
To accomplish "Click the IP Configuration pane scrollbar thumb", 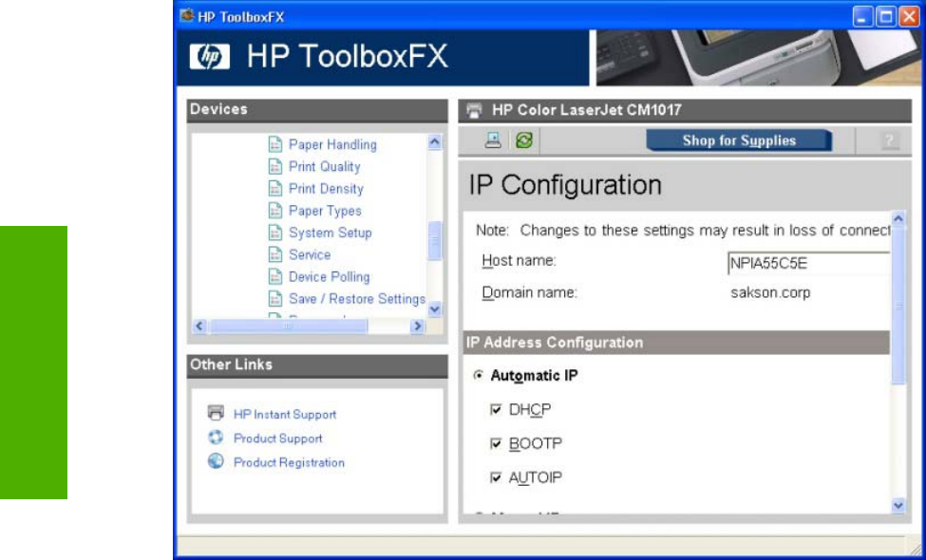I will (x=898, y=306).
